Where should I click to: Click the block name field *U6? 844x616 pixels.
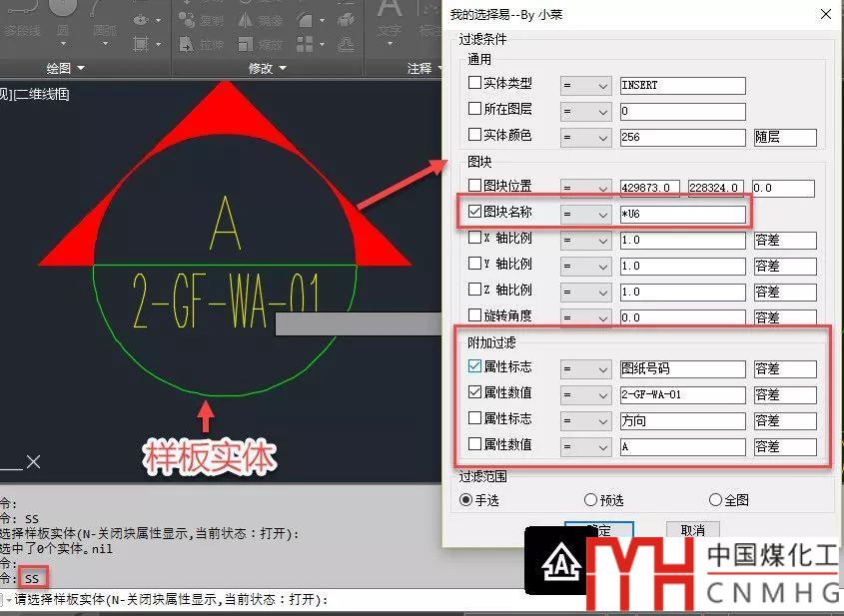tap(682, 214)
